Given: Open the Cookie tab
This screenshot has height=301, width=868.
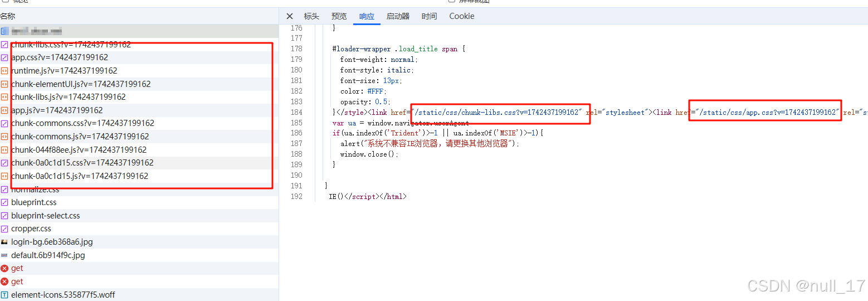Looking at the screenshot, I should pyautogui.click(x=462, y=16).
